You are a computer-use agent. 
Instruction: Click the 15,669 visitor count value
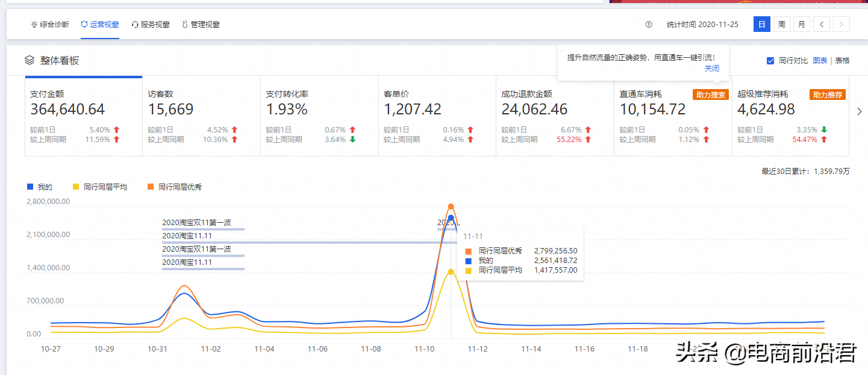(171, 110)
